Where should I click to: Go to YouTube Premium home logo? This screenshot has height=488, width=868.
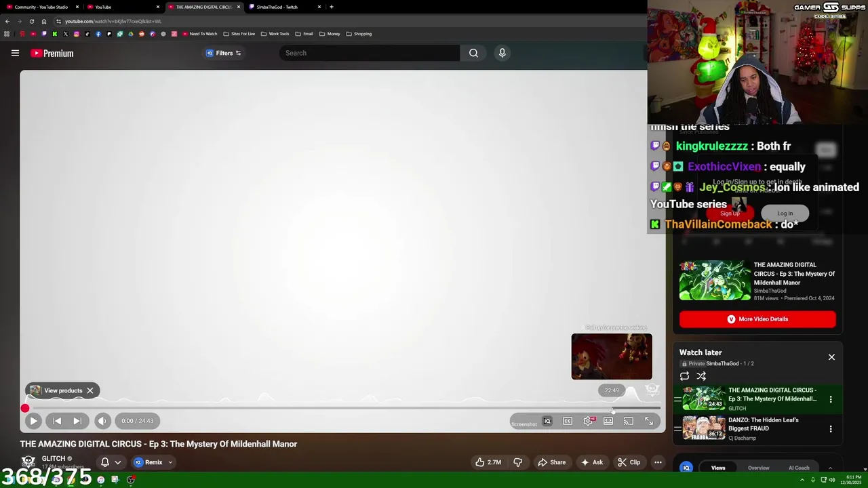(52, 53)
